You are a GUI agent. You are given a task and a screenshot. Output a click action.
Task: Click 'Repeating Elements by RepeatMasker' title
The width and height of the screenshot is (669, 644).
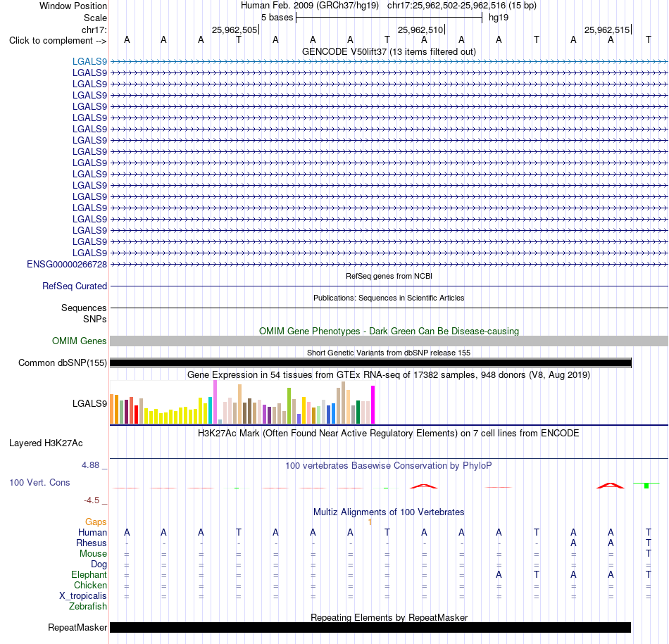click(389, 617)
